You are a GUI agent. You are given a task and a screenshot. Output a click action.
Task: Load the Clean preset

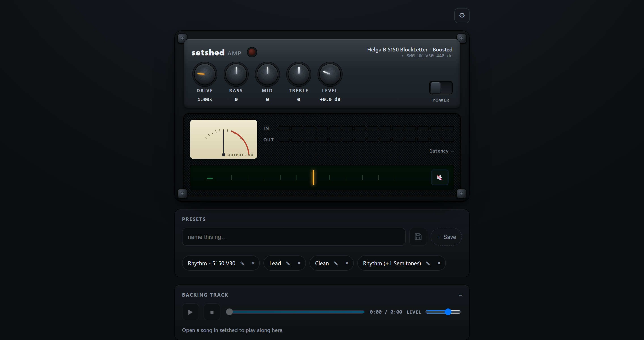tap(322, 263)
